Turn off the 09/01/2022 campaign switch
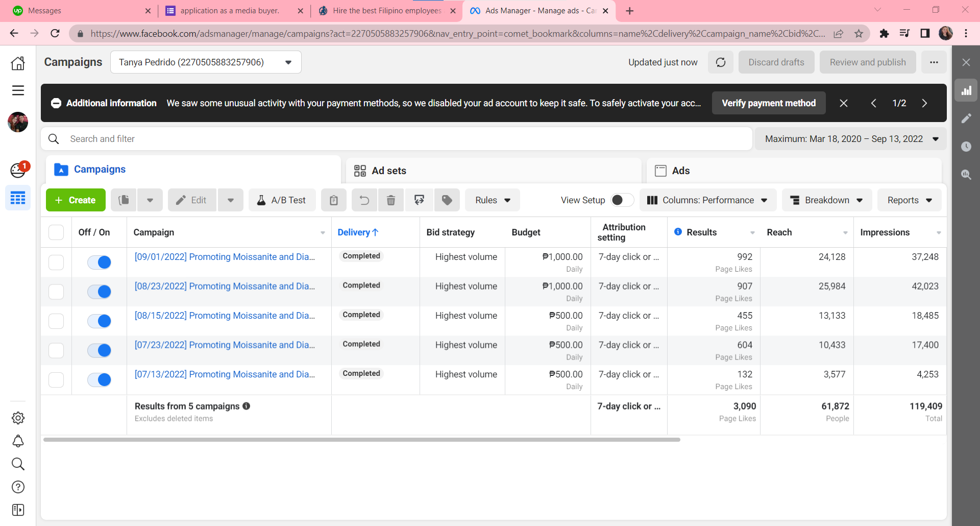The height and width of the screenshot is (526, 980). pos(100,262)
